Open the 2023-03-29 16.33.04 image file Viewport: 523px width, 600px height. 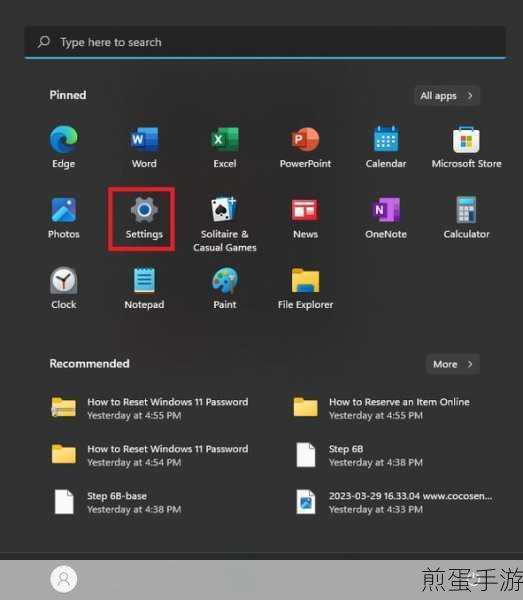click(x=393, y=502)
